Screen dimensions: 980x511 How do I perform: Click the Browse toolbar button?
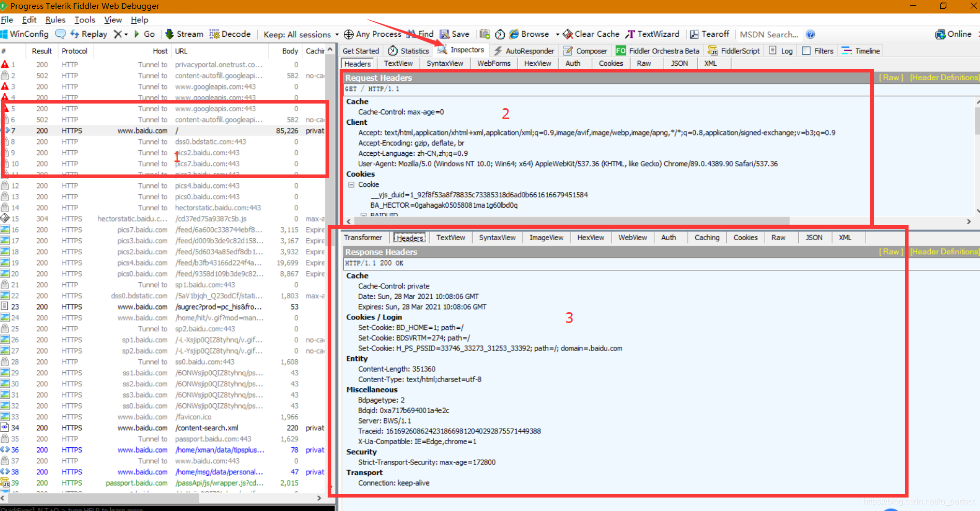(529, 34)
